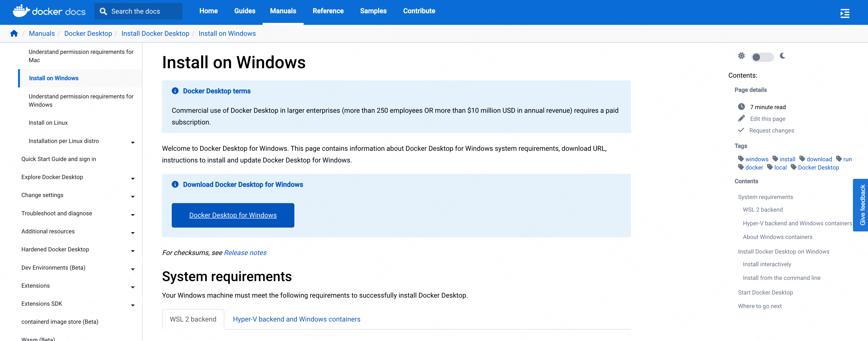Click the clock icon beside 7 minute read
This screenshot has height=341, width=868.
741,107
